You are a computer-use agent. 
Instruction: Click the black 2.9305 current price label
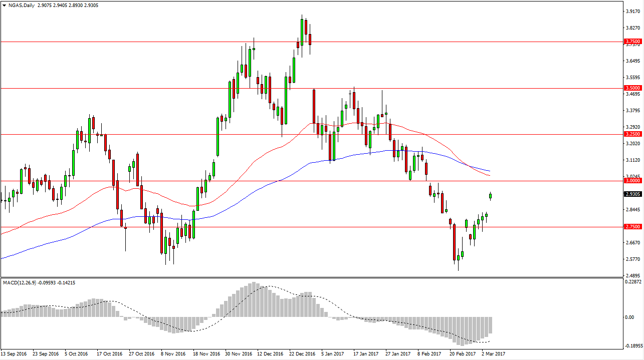633,194
